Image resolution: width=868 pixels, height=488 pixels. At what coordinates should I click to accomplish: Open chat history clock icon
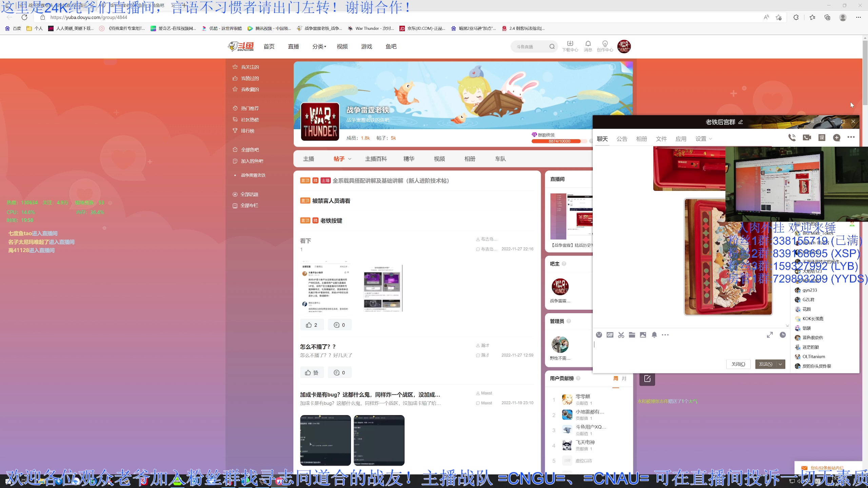[x=783, y=335]
